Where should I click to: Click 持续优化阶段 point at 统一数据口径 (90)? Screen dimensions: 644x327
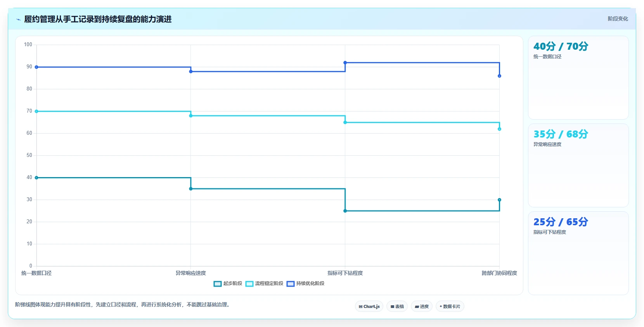click(36, 67)
